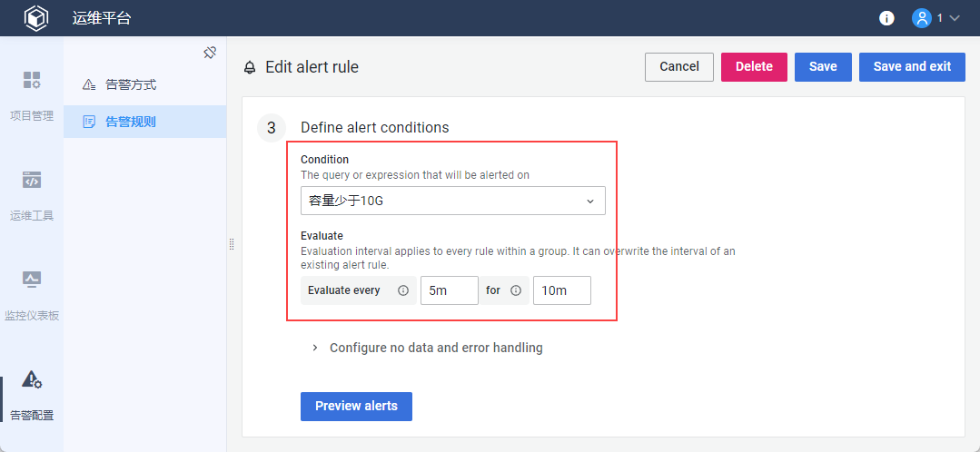
Task: Select 告警规则 menu item
Action: (x=131, y=121)
